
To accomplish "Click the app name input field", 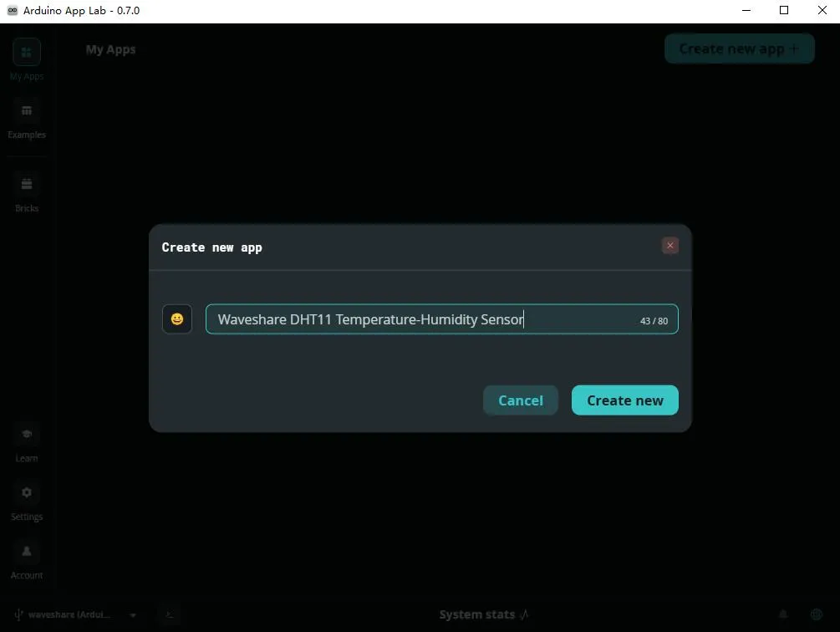I will tap(441, 319).
